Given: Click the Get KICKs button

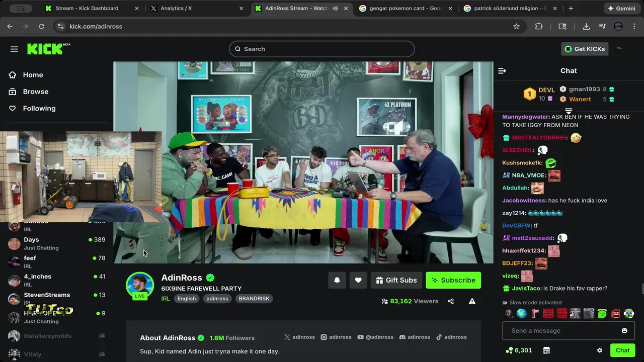Looking at the screenshot, I should coord(585,49).
